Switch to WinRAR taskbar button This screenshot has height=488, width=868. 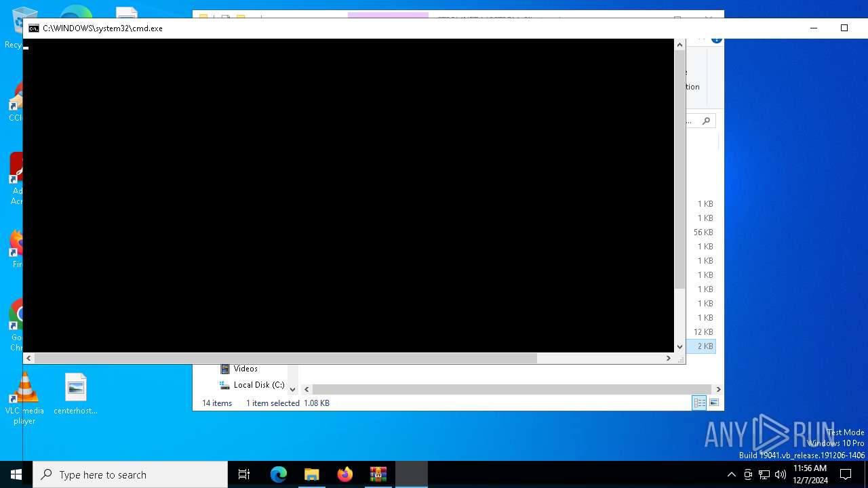(378, 474)
